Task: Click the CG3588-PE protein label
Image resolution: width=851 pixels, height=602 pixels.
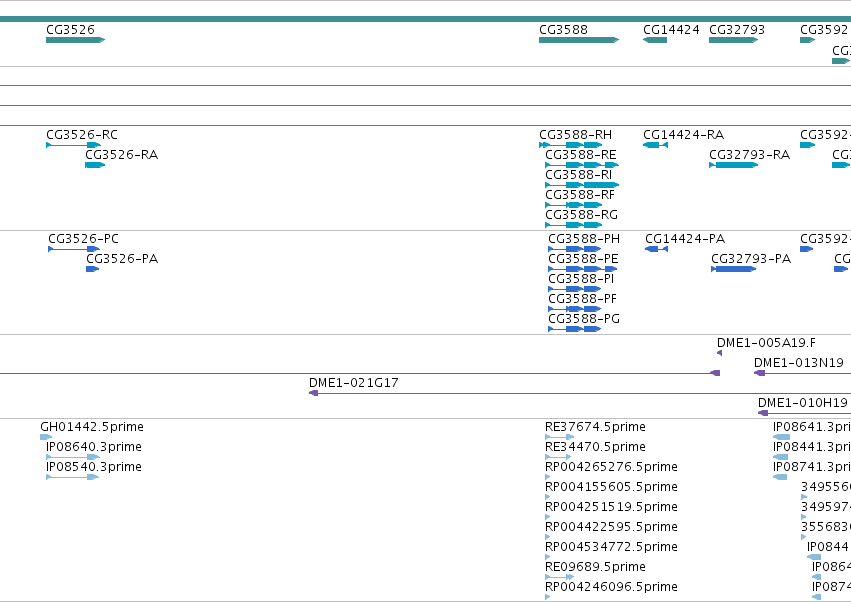Action: click(583, 259)
